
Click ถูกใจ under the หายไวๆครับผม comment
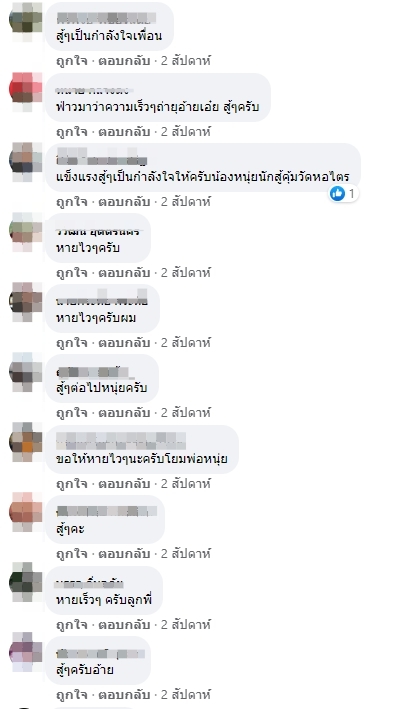click(x=71, y=343)
